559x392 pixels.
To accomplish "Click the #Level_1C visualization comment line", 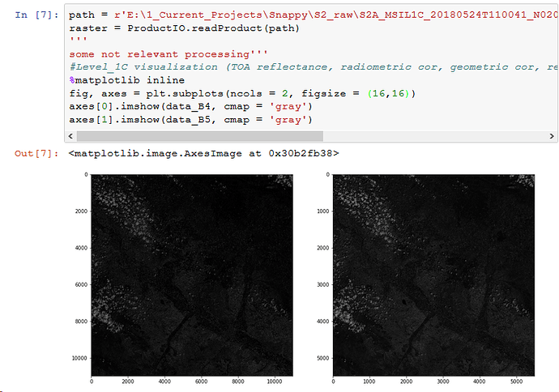I will pyautogui.click(x=313, y=67).
